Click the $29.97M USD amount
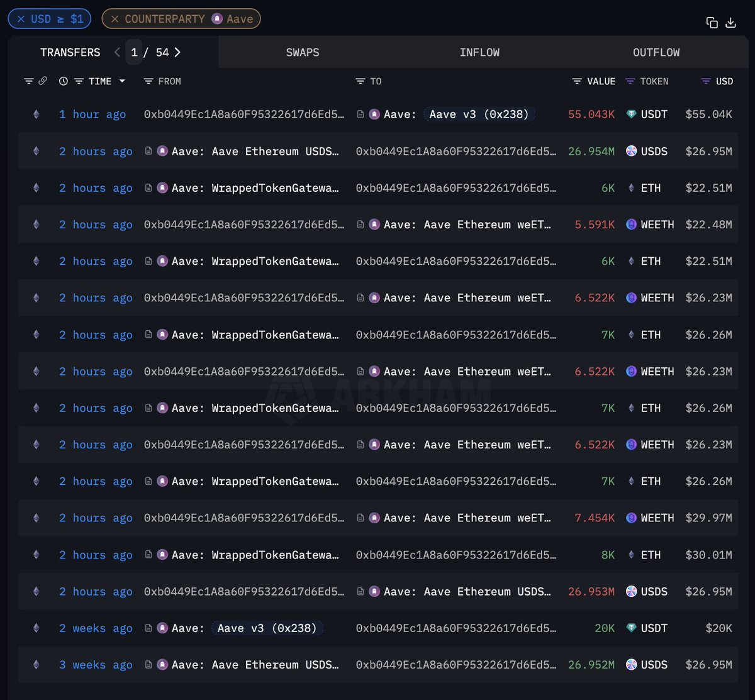Viewport: 755px width, 700px height. click(x=709, y=518)
